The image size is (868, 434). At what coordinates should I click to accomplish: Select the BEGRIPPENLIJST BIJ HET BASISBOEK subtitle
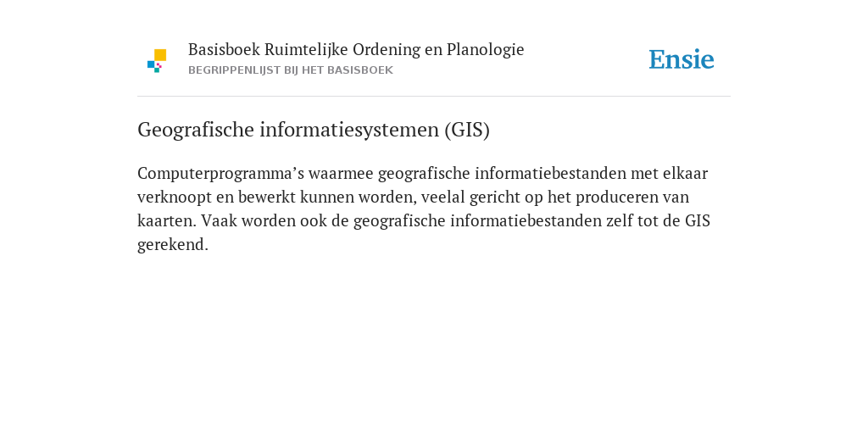pyautogui.click(x=291, y=70)
